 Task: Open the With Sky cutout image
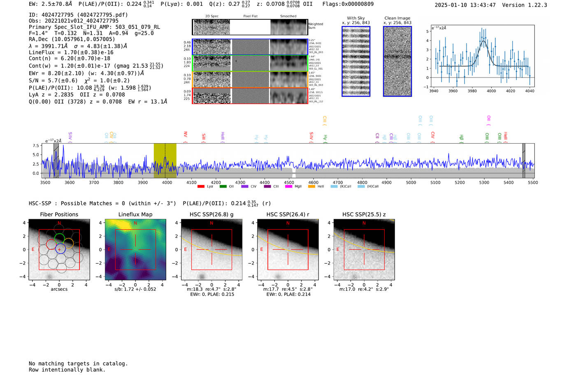coord(356,61)
